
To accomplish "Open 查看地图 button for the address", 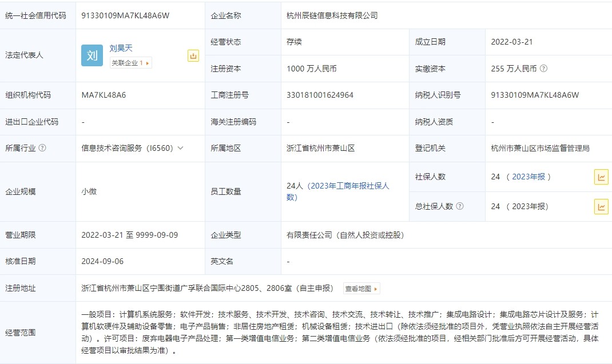I will coord(361,289).
